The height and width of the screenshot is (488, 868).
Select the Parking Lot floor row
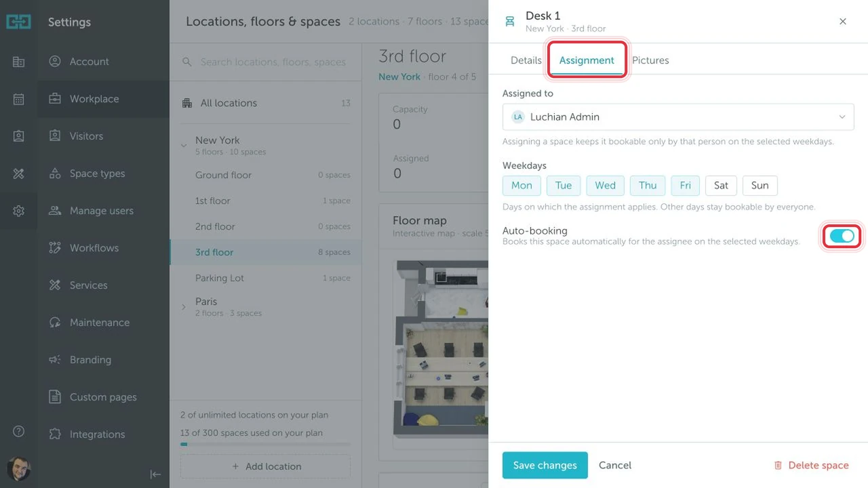[266, 278]
